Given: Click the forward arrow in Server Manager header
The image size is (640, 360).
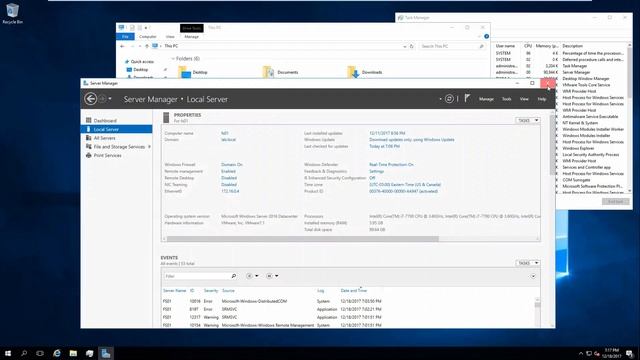Looking at the screenshot, I should point(102,99).
